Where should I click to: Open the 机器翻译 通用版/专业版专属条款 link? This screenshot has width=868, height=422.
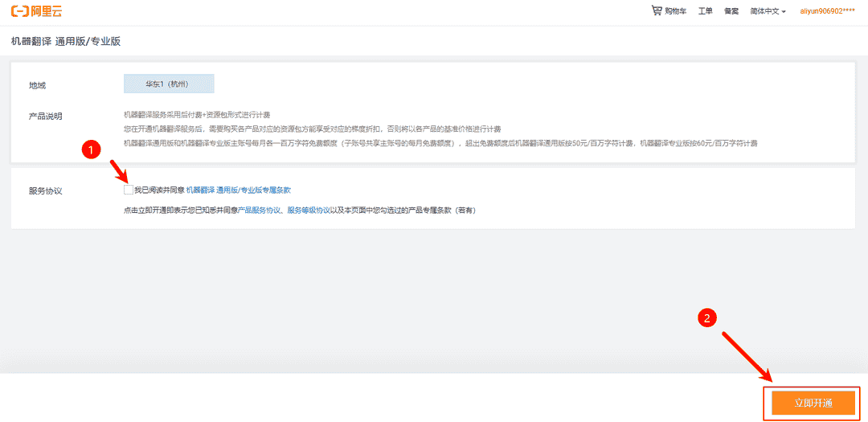pyautogui.click(x=238, y=191)
